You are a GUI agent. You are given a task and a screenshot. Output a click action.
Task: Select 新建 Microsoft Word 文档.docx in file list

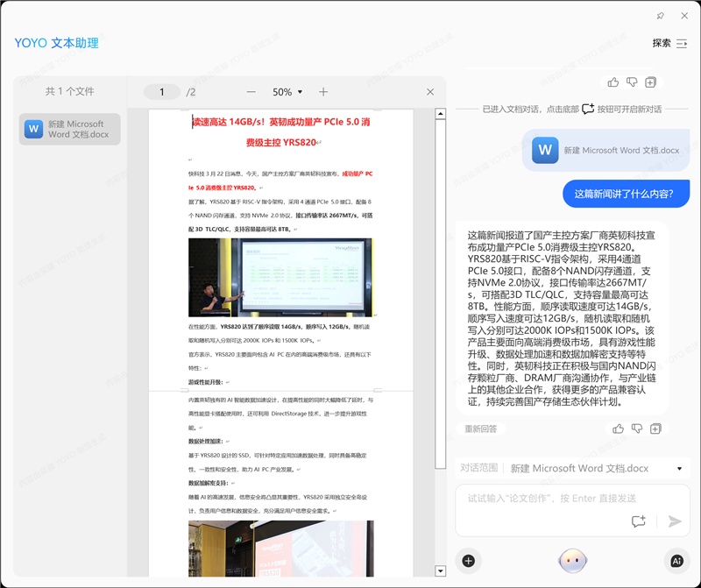click(70, 129)
